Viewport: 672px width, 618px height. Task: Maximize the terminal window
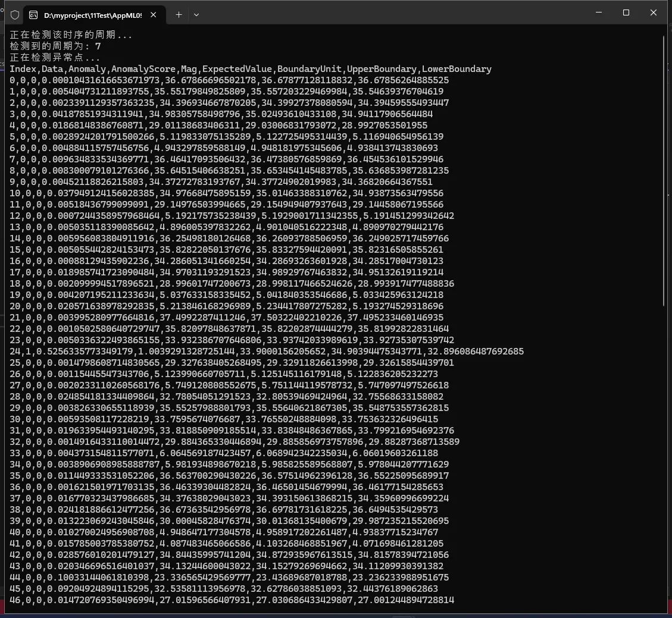626,12
